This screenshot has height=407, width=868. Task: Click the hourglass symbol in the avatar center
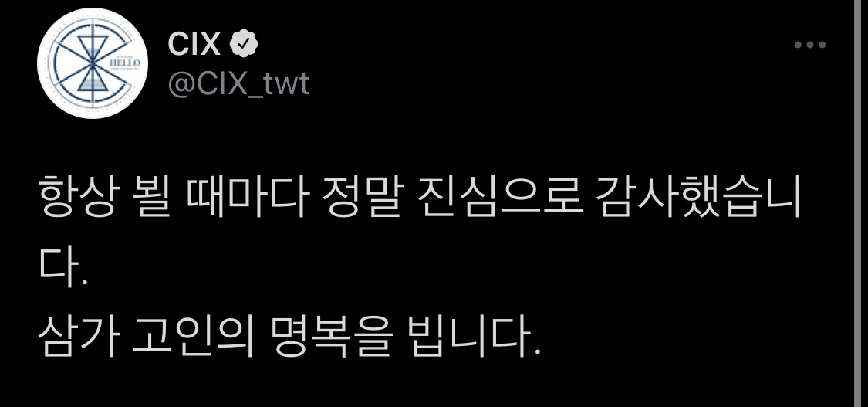[x=91, y=63]
